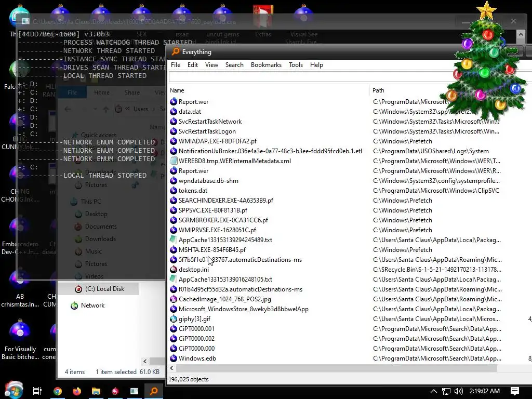532x399 pixels.
Task: Open the Windows Start button
Action: [x=14, y=391]
